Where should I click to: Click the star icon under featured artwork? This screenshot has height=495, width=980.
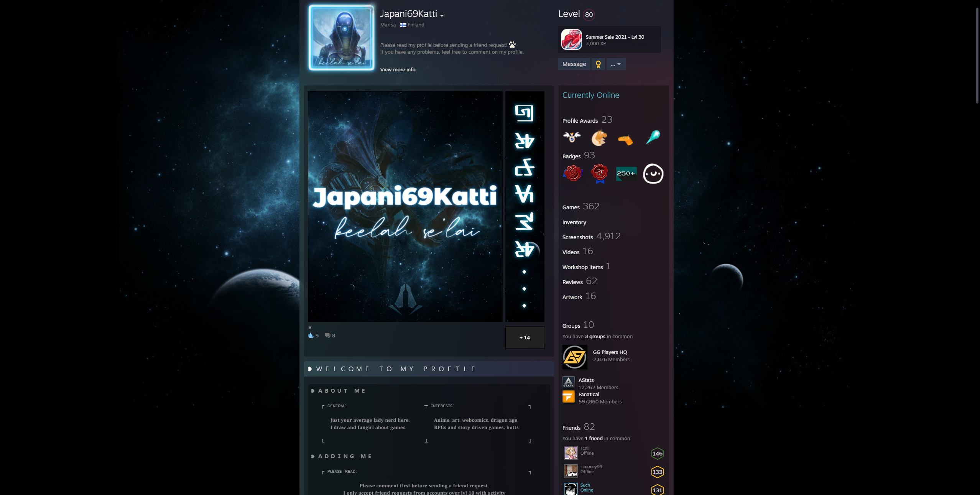tap(310, 327)
